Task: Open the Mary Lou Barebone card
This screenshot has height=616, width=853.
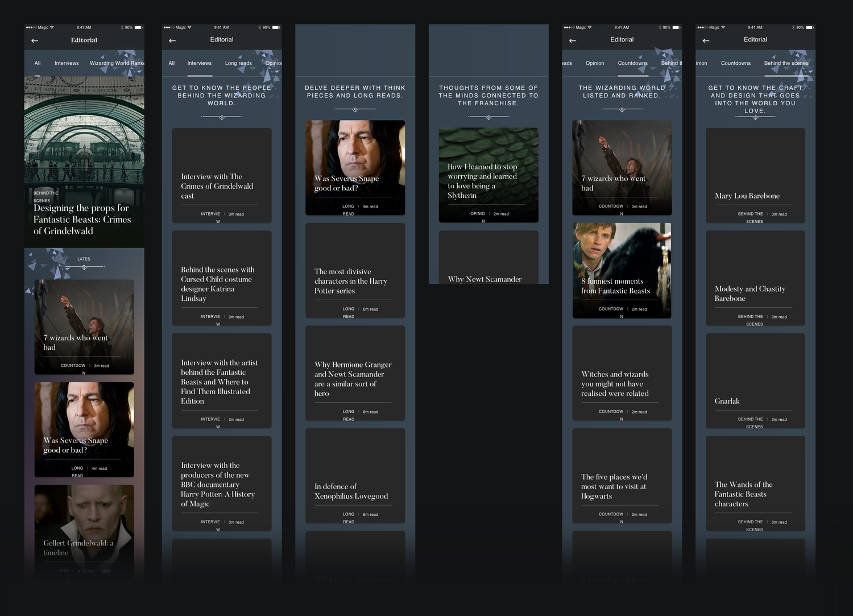Action: 755,175
